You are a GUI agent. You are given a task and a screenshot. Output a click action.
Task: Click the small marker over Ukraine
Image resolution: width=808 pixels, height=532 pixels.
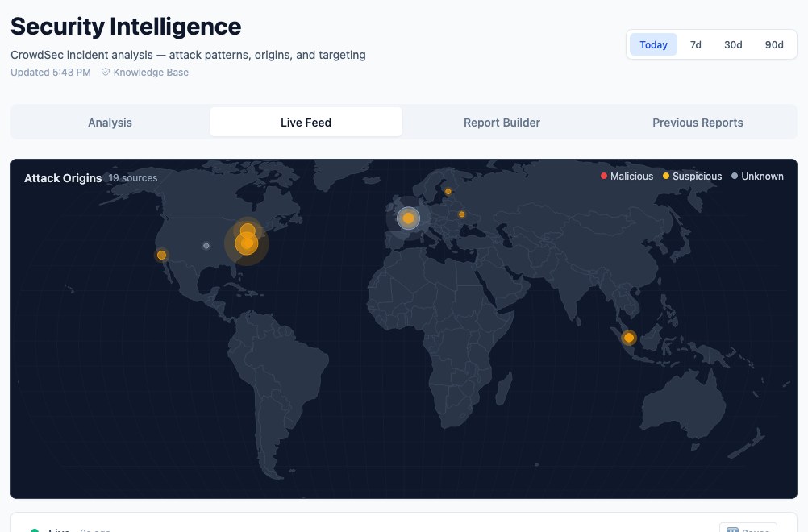pos(462,214)
